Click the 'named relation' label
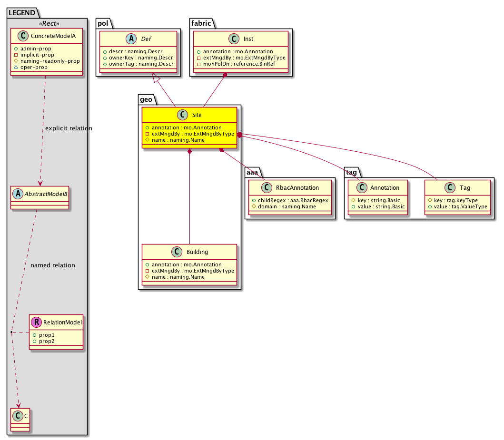This screenshot has height=440, width=504. click(x=52, y=265)
